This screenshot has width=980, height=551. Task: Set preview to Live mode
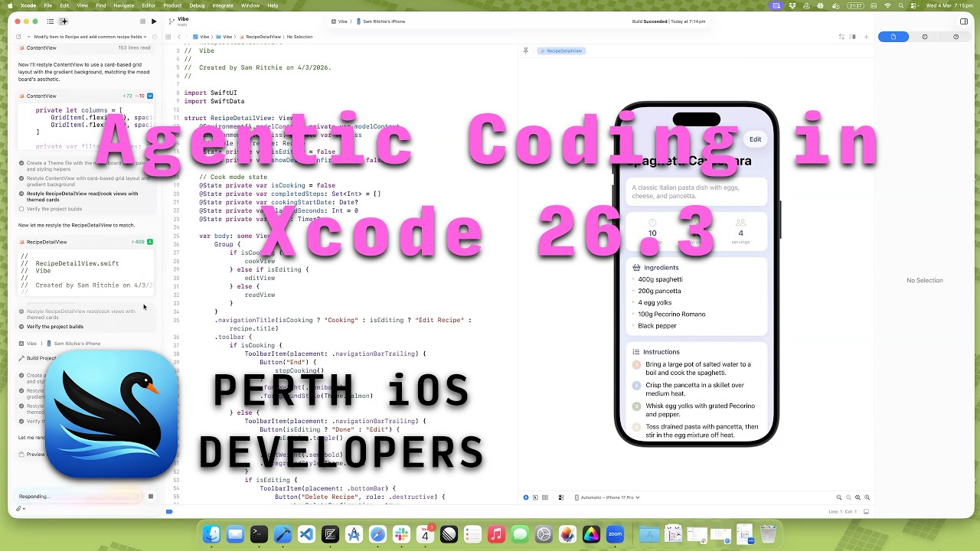click(526, 497)
